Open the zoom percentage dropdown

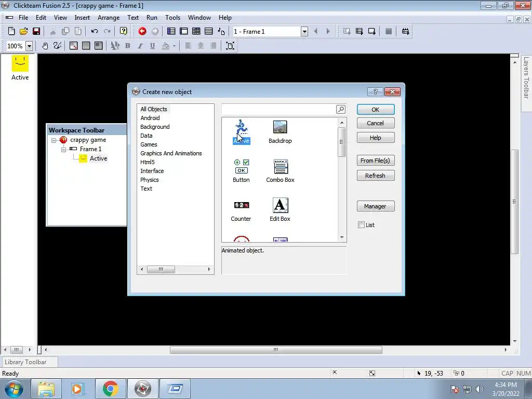pyautogui.click(x=29, y=46)
